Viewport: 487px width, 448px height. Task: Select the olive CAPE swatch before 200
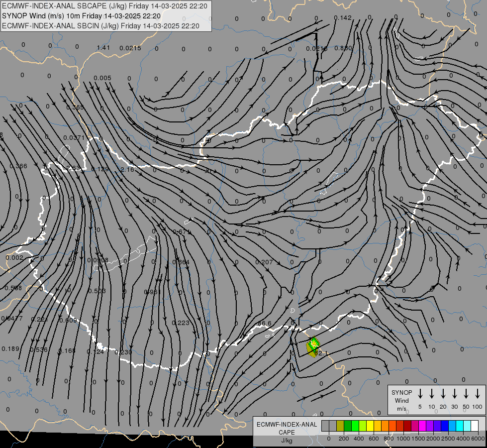340,426
